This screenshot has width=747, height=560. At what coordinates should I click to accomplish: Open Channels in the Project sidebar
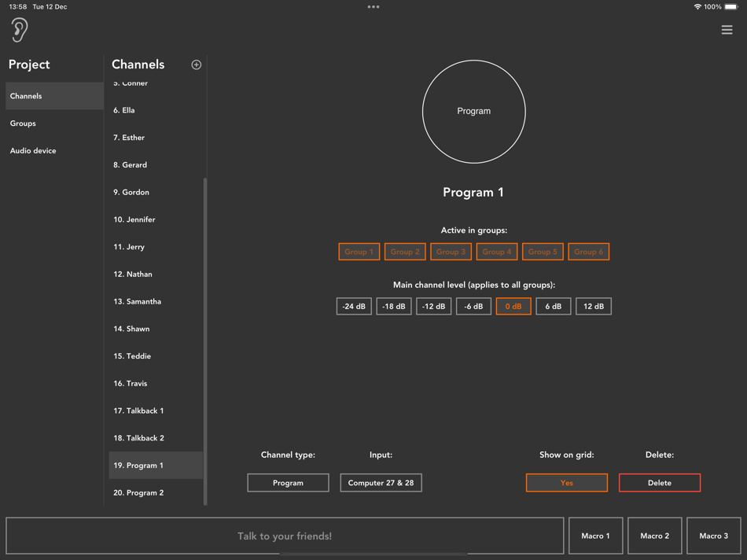54,96
